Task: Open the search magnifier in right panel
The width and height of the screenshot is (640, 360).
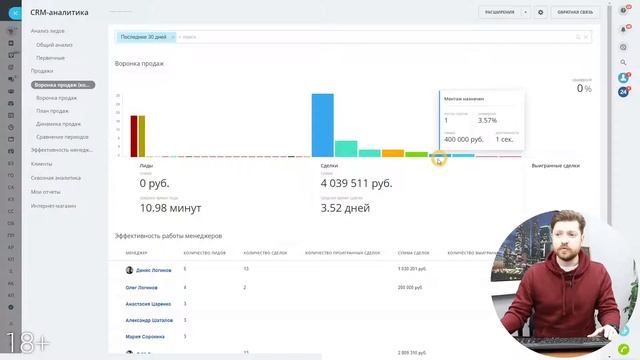Action: click(623, 62)
